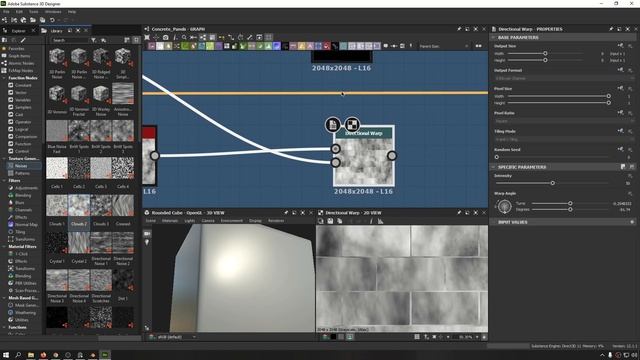This screenshot has width=640, height=360.
Task: Open Environment menu in 3D view
Action: tap(231, 221)
